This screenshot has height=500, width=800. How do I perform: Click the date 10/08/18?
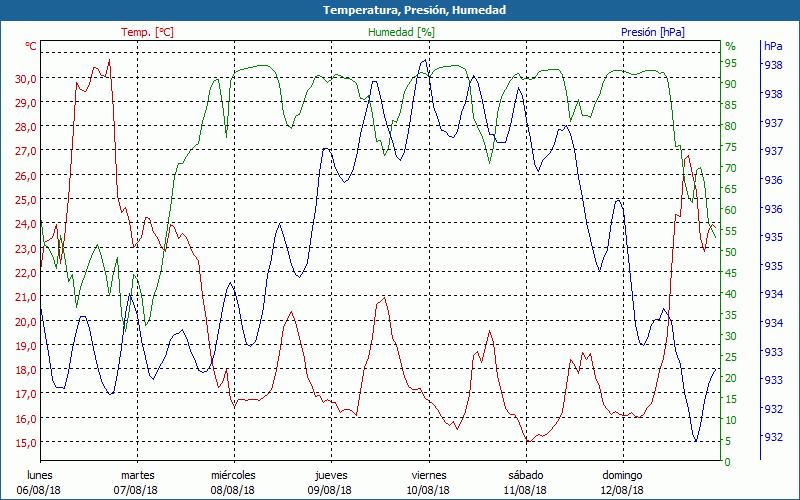tap(428, 490)
